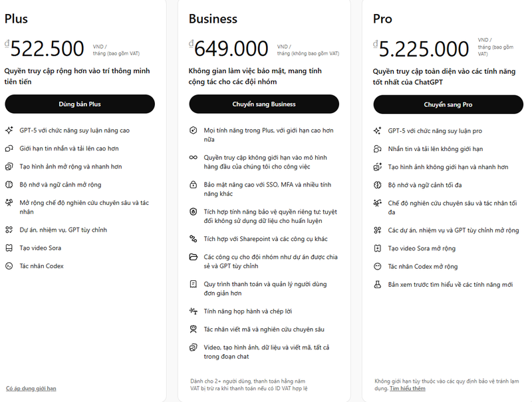Click the sparkle icon beside Plus GPT-5 feature

coord(9,130)
